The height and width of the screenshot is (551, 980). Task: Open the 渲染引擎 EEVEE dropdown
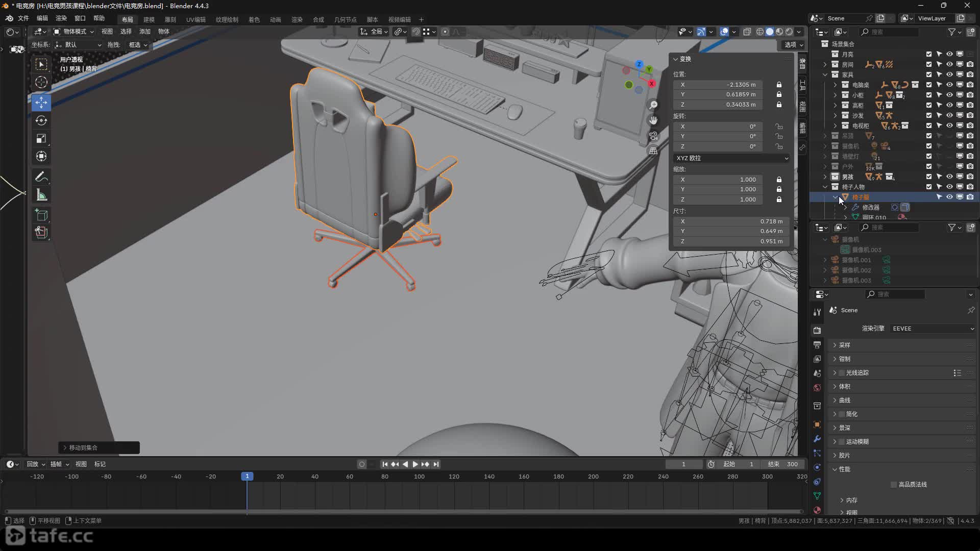click(x=933, y=329)
